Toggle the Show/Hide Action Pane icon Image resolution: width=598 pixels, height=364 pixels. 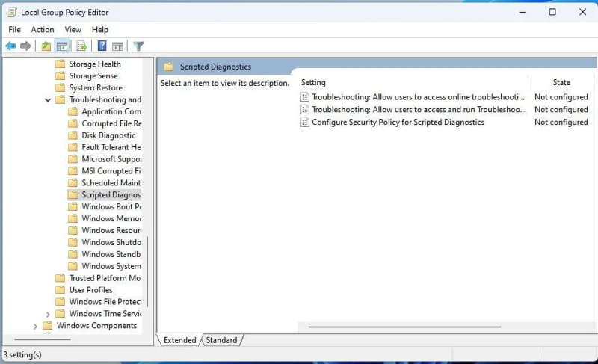(x=117, y=46)
